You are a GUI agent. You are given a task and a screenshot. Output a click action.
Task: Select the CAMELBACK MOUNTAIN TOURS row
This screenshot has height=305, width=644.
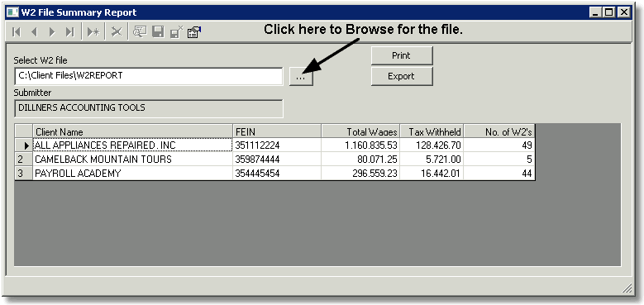tap(274, 160)
